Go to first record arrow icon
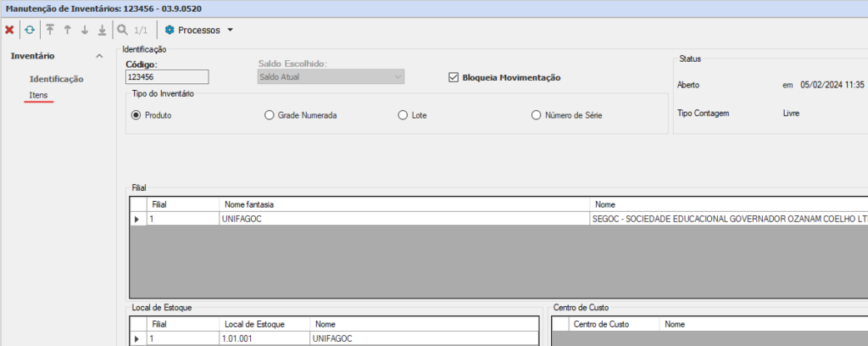The image size is (868, 346). click(x=51, y=30)
